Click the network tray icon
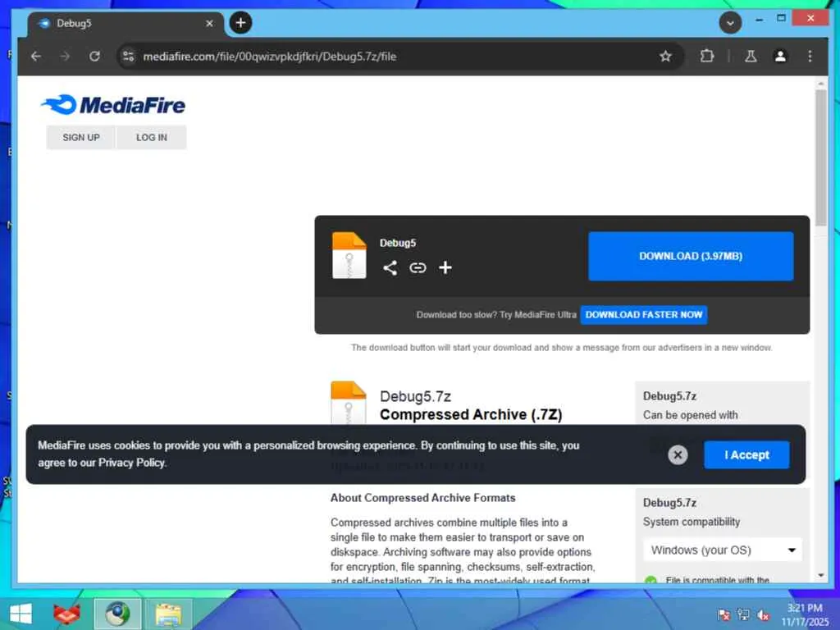 pyautogui.click(x=743, y=614)
